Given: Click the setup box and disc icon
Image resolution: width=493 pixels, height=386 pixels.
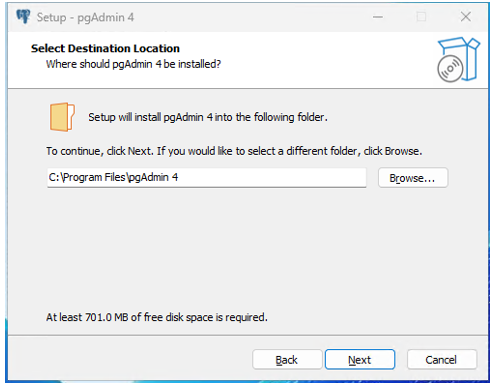Looking at the screenshot, I should 458,59.
